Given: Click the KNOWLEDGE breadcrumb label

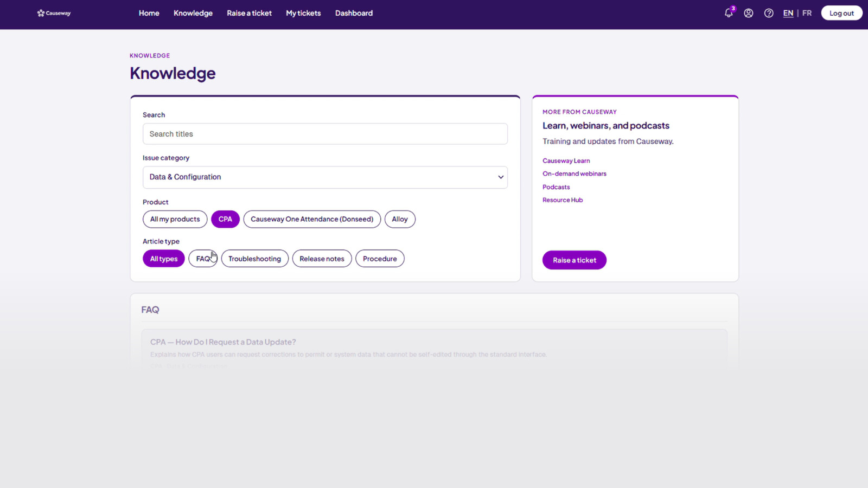Looking at the screenshot, I should coord(150,55).
